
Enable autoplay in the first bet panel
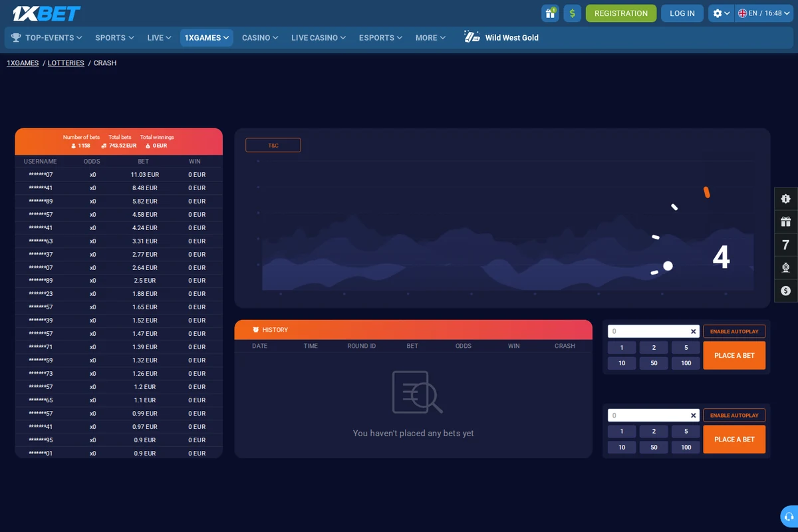734,331
